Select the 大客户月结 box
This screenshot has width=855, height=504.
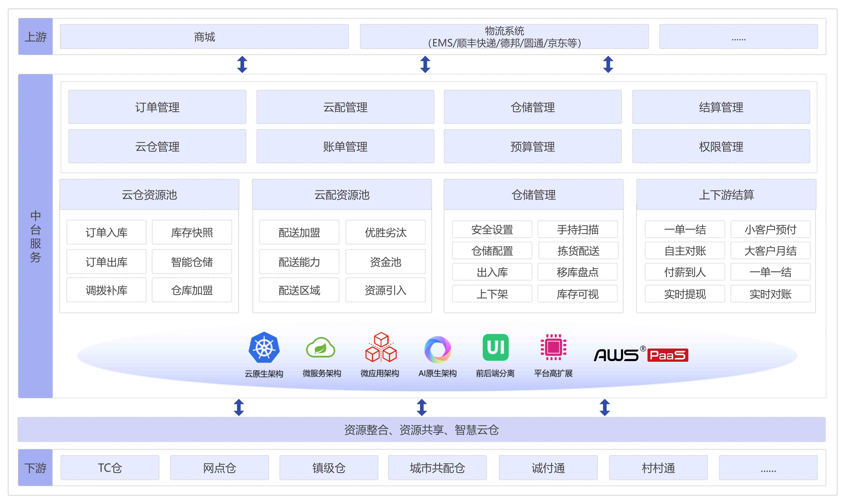[770, 251]
